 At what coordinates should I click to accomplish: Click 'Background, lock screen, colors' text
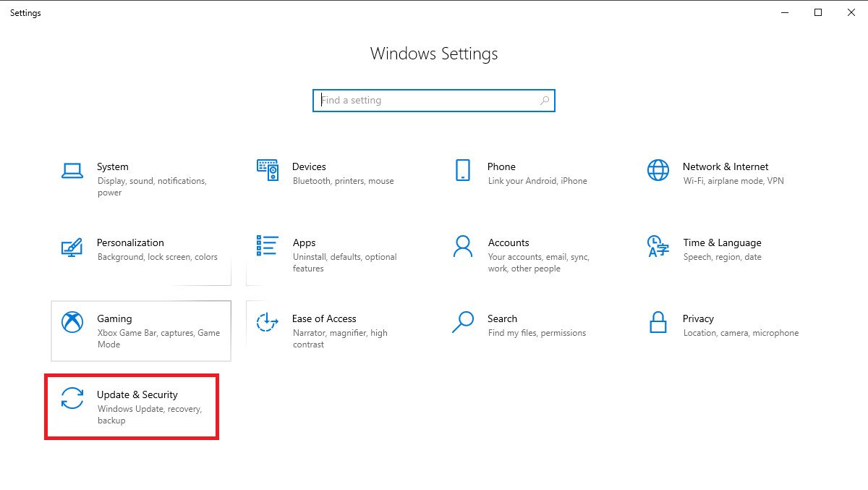(x=158, y=257)
